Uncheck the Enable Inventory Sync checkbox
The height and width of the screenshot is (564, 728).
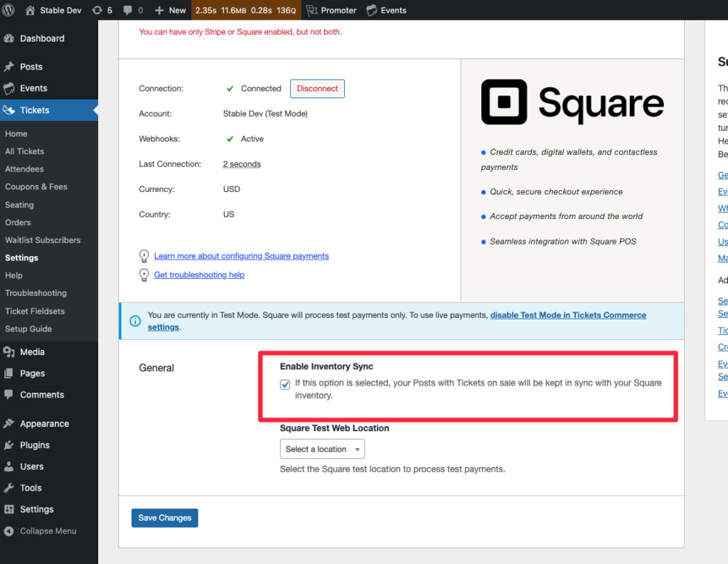pyautogui.click(x=284, y=383)
